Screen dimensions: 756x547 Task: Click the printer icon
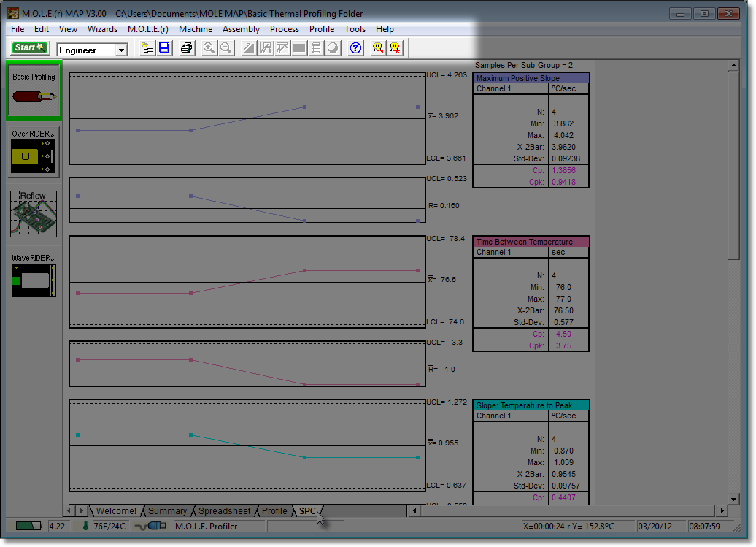pos(186,48)
